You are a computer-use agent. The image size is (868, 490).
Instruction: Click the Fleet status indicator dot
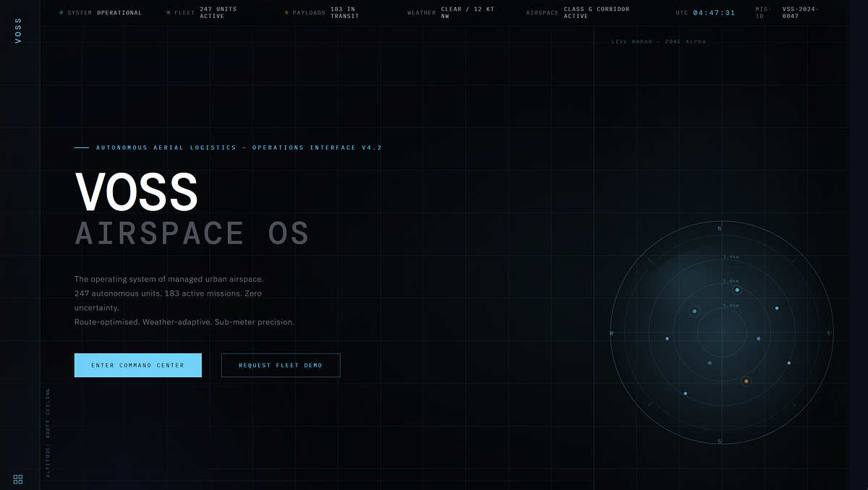point(168,13)
